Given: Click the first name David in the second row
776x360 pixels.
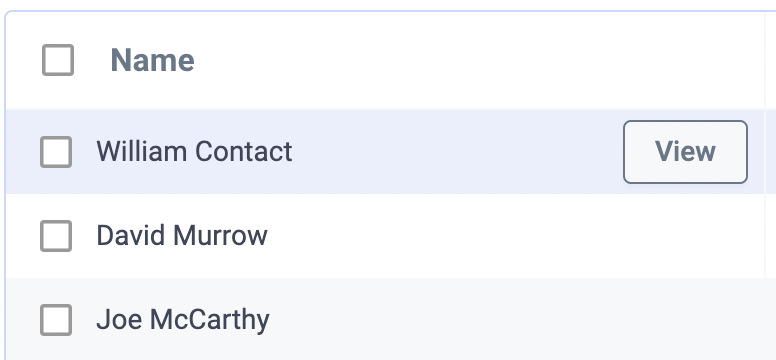Looking at the screenshot, I should pyautogui.click(x=132, y=236).
